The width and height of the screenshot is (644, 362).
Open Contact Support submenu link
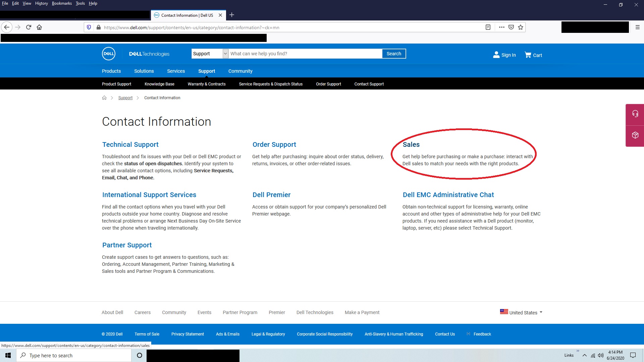(369, 84)
